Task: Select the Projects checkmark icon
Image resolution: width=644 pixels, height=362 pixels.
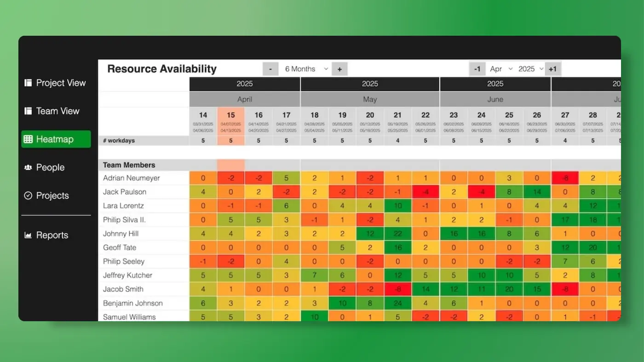Action: (29, 195)
